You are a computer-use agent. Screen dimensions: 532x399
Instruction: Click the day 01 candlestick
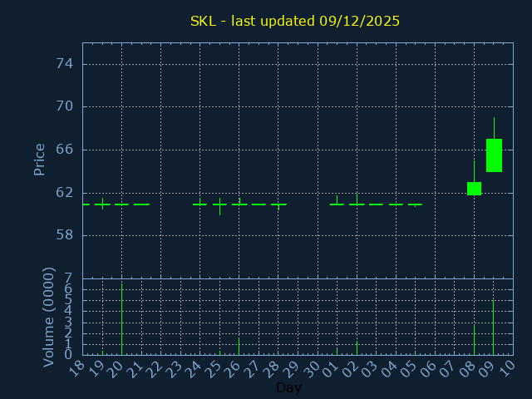pyautogui.click(x=337, y=204)
